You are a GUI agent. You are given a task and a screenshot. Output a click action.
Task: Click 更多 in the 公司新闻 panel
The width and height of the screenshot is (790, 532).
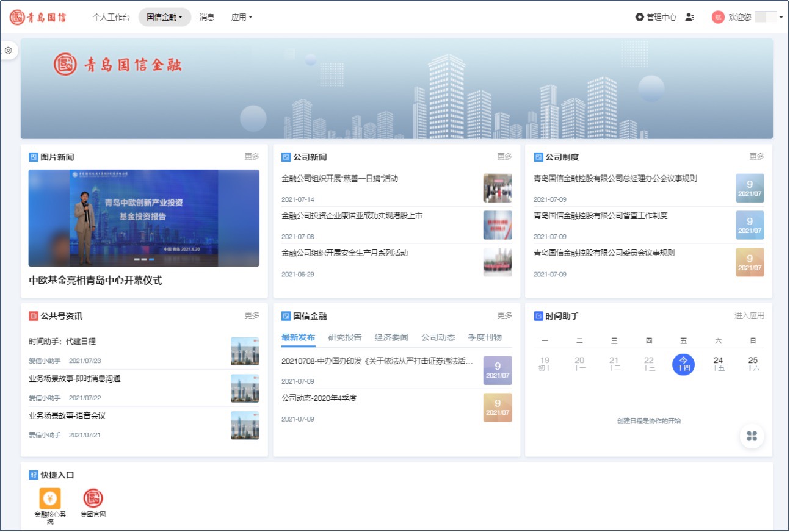coord(504,157)
